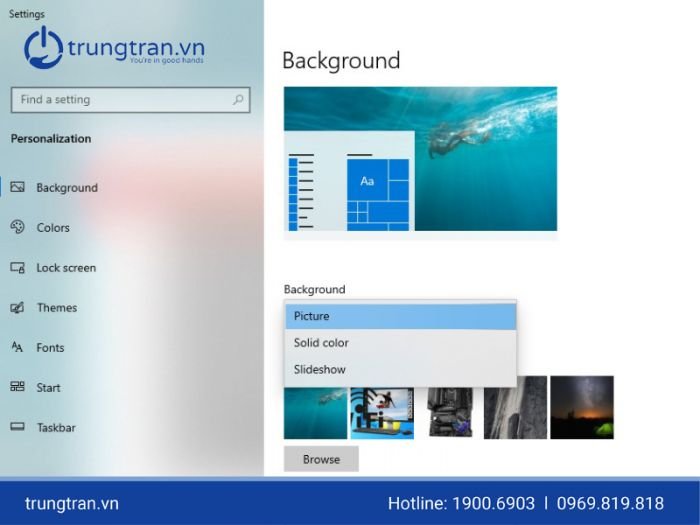Click the Lock screen monitor icon
Viewport: 700px width, 525px height.
pos(17,267)
